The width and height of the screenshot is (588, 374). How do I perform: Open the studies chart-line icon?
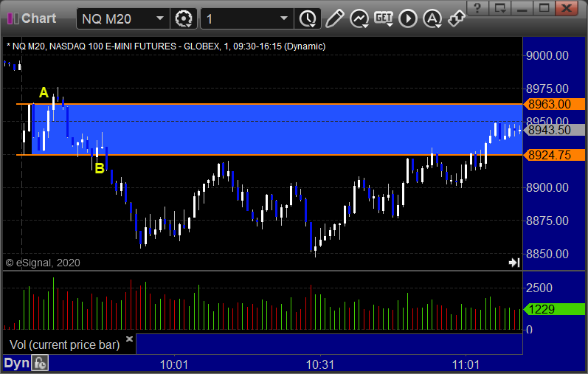359,18
